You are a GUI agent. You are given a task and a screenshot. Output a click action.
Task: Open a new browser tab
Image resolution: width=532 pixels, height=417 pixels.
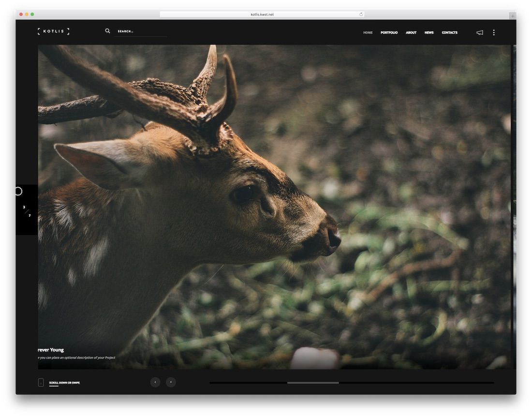(512, 15)
